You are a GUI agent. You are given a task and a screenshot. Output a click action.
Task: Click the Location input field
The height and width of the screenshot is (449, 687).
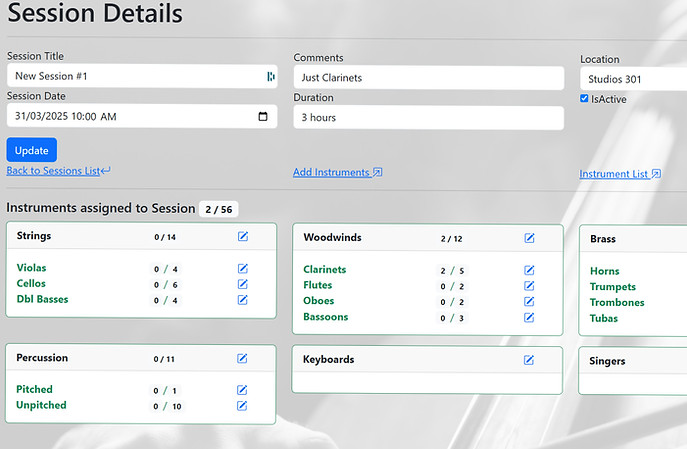634,79
